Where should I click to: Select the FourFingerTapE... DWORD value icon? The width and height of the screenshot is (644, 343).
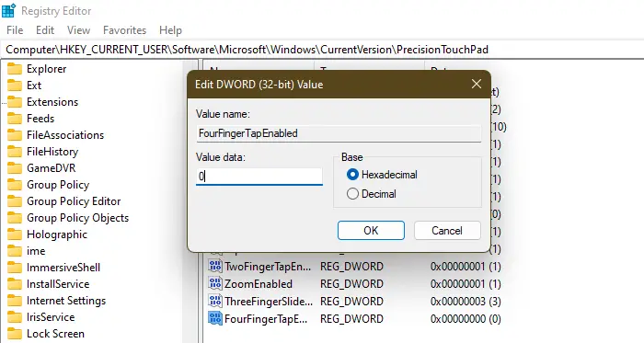[x=215, y=318]
